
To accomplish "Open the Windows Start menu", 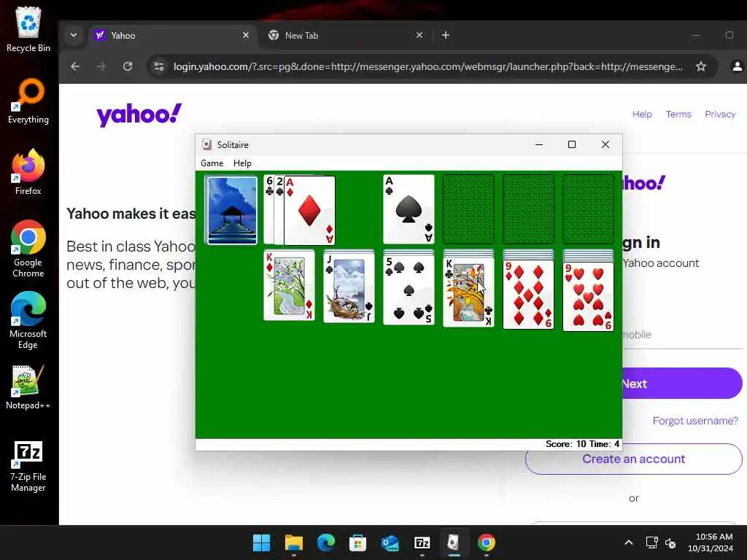I will (261, 542).
